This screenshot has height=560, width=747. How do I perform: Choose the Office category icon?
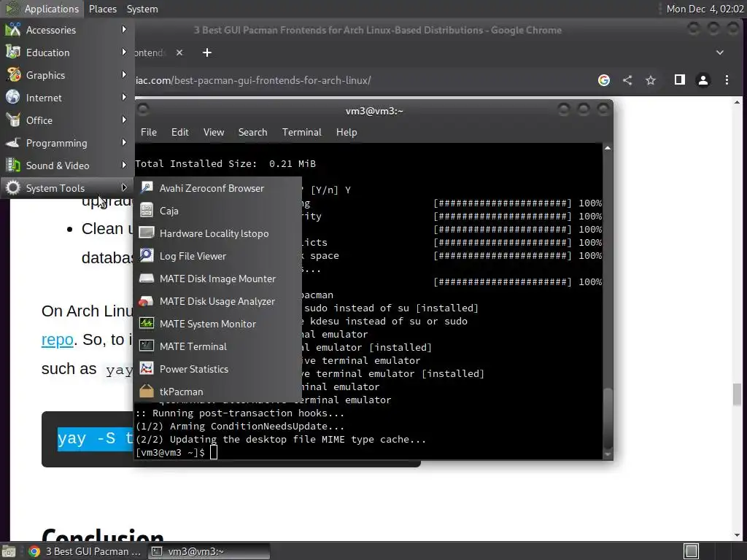point(13,120)
